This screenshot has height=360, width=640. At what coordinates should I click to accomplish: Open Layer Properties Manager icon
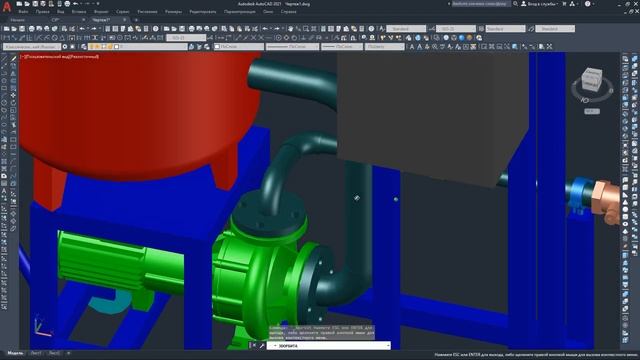(x=84, y=47)
